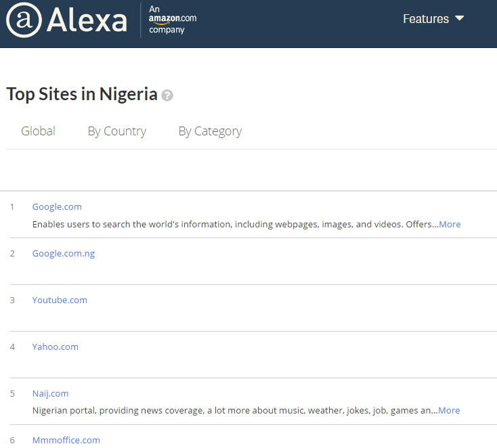
Task: Switch to the Global tab
Action: [38, 131]
